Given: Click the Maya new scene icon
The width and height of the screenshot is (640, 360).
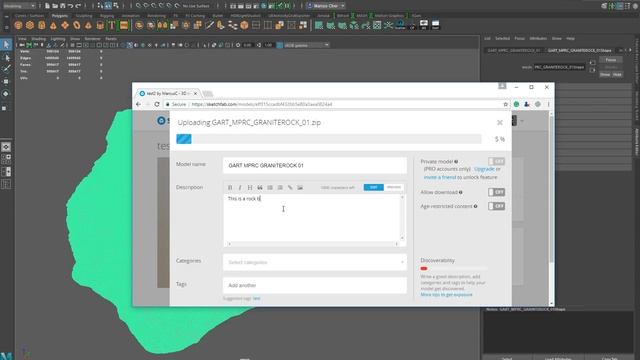Looking at the screenshot, I should [47, 6].
